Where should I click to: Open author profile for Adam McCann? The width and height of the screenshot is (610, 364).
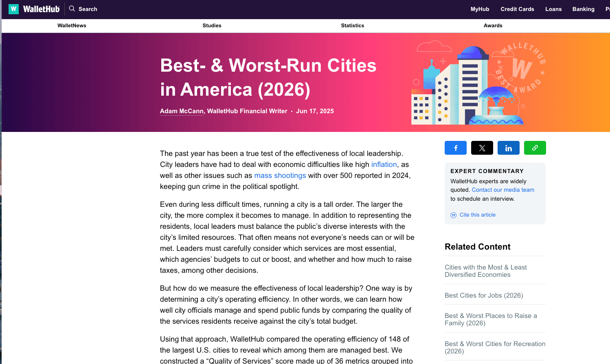click(x=182, y=111)
